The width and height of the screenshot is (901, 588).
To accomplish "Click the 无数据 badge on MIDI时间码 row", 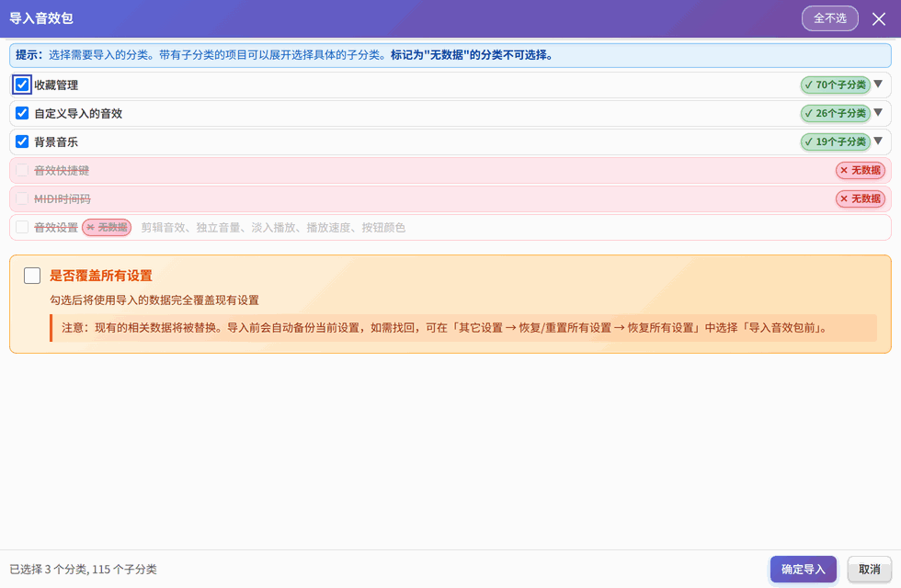I will coord(861,198).
